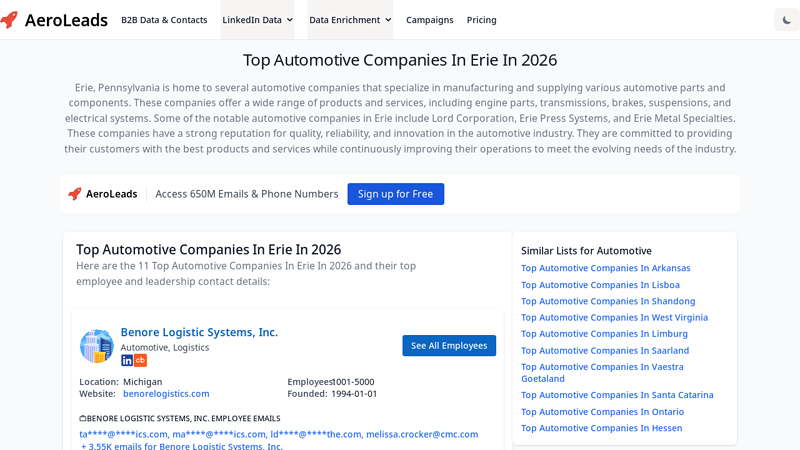
Task: Open Benore Crunchbase icon
Action: point(140,360)
